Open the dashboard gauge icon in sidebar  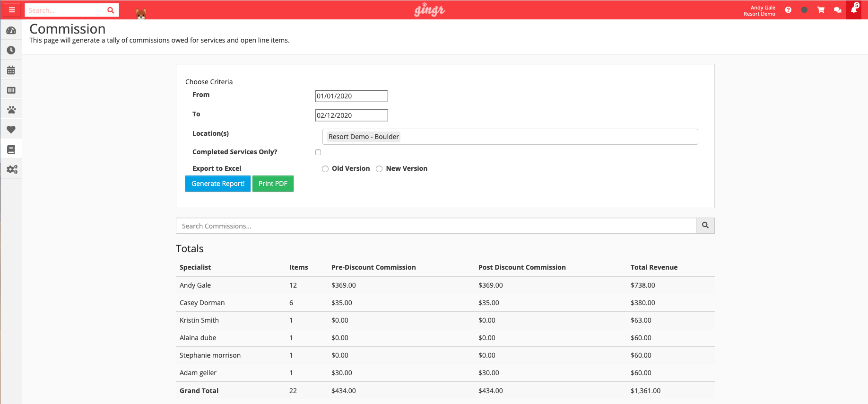[11, 31]
